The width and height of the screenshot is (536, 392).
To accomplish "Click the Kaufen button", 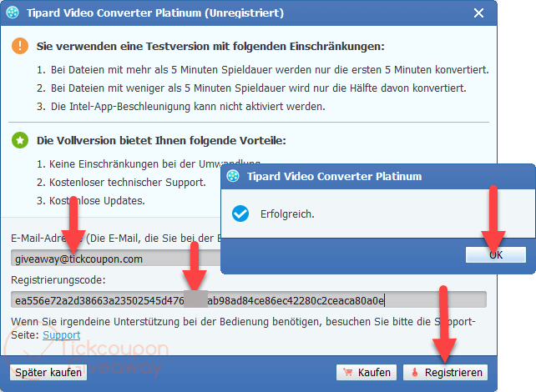I will pyautogui.click(x=367, y=372).
